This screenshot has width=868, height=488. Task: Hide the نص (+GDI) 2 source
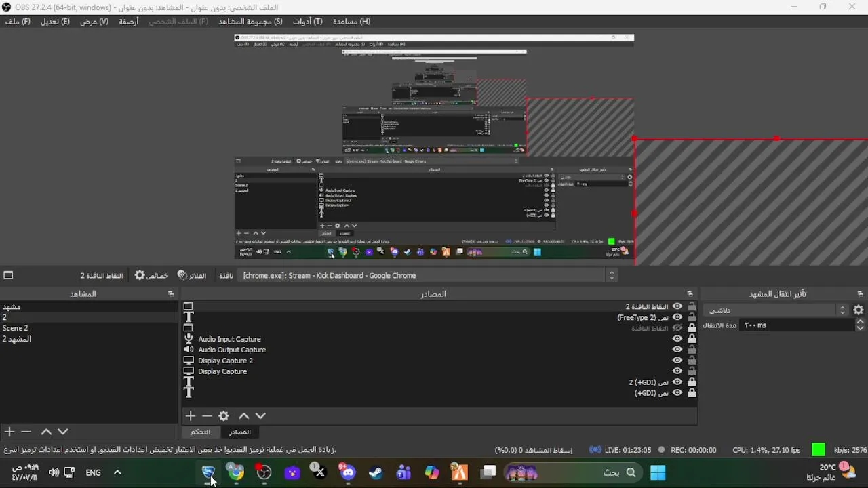[677, 382]
